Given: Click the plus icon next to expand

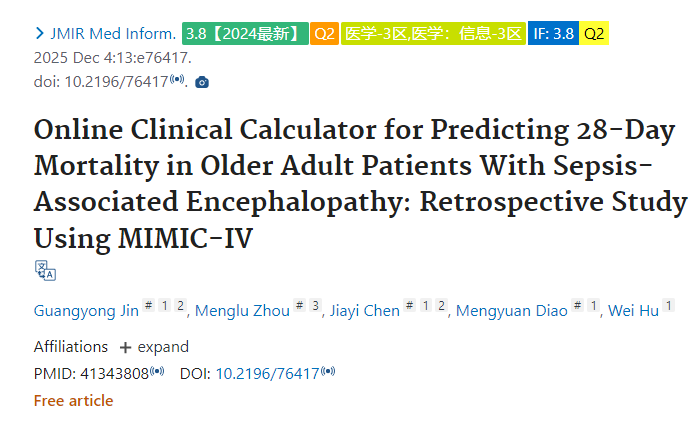Looking at the screenshot, I should tap(125, 348).
